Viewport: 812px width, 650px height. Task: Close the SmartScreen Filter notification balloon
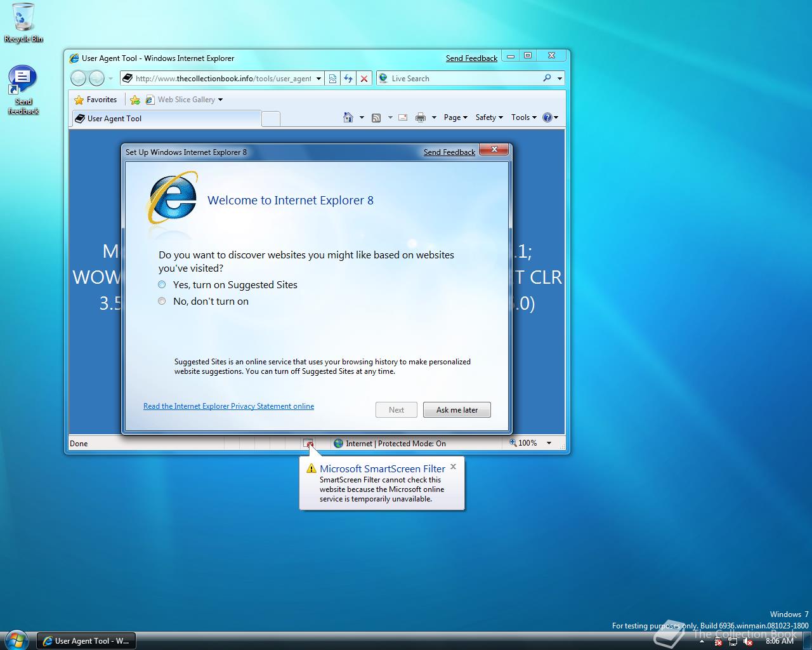[453, 467]
